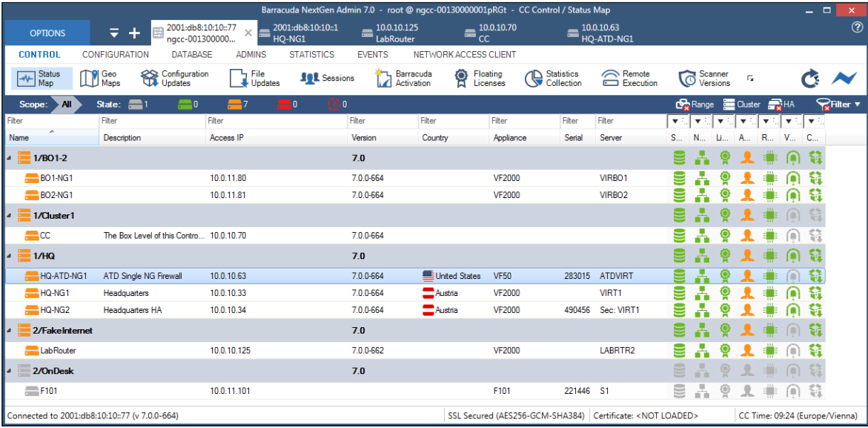Filter state by gray count 1
Screen dimensions: 868x428
pyautogui.click(x=138, y=104)
